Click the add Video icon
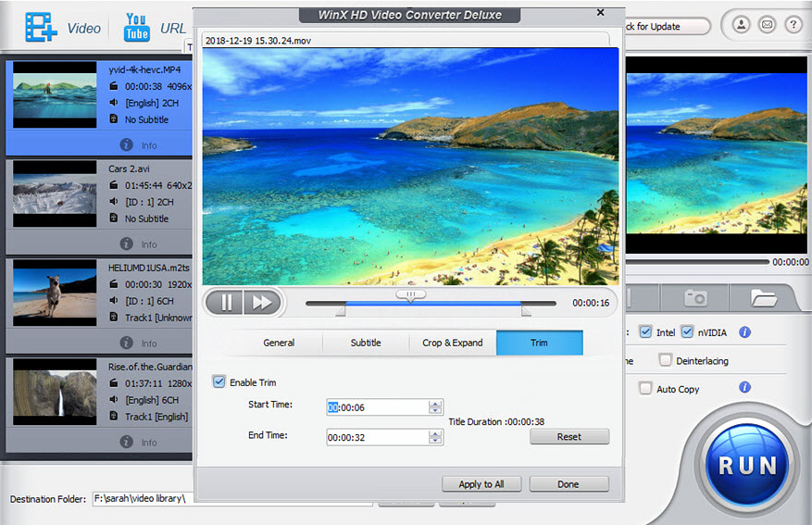The height and width of the screenshot is (525, 812). point(41,28)
